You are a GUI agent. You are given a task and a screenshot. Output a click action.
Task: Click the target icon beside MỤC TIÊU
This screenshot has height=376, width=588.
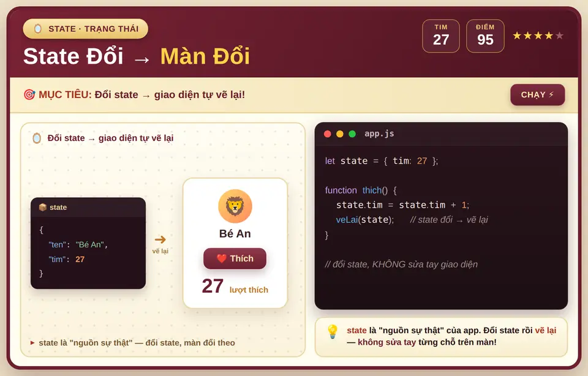coord(29,94)
